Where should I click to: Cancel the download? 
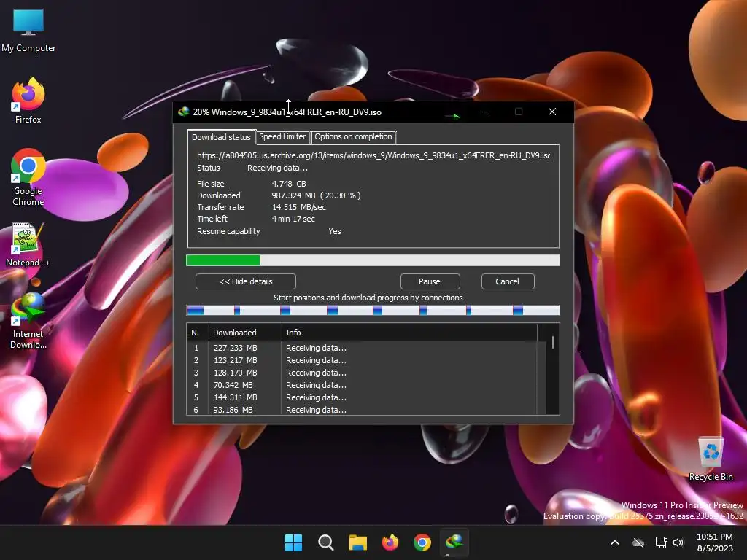coord(508,281)
